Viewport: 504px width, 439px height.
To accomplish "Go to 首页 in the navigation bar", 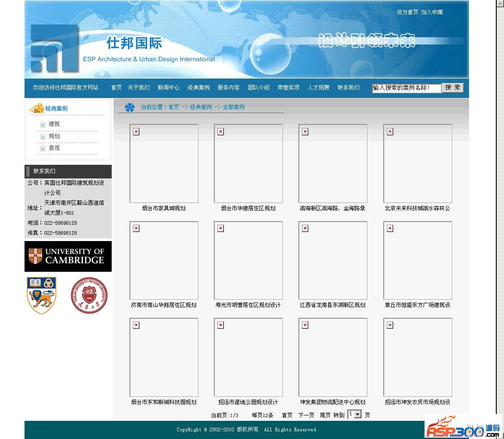I will click(116, 88).
